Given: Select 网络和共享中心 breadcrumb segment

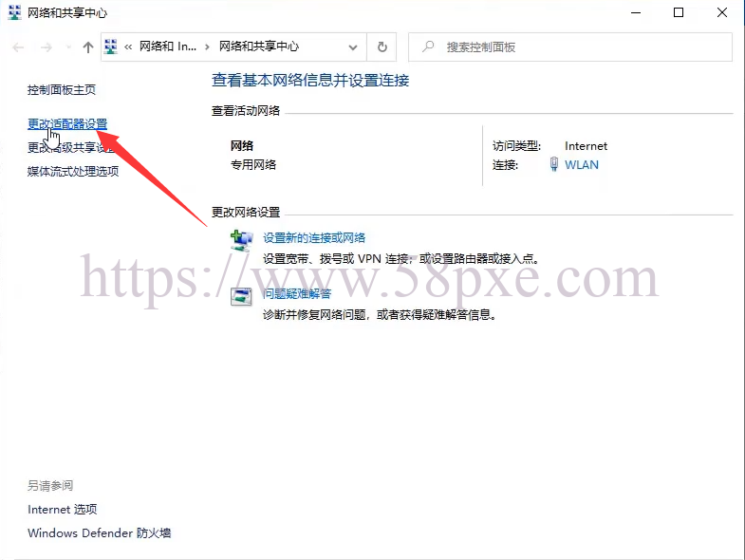Looking at the screenshot, I should (x=259, y=47).
